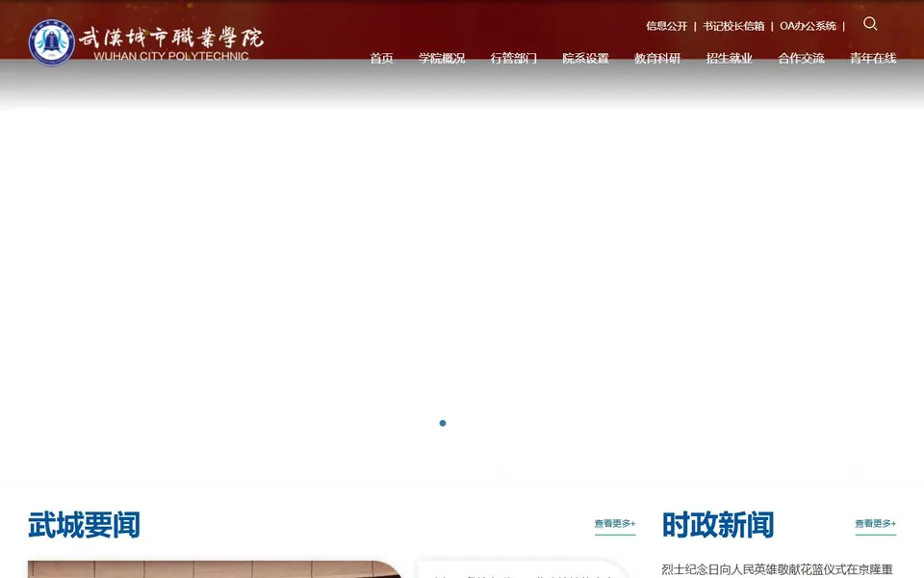Screen dimensions: 924x578
Task: Click the 时政新闻 section heading
Action: [x=718, y=525]
